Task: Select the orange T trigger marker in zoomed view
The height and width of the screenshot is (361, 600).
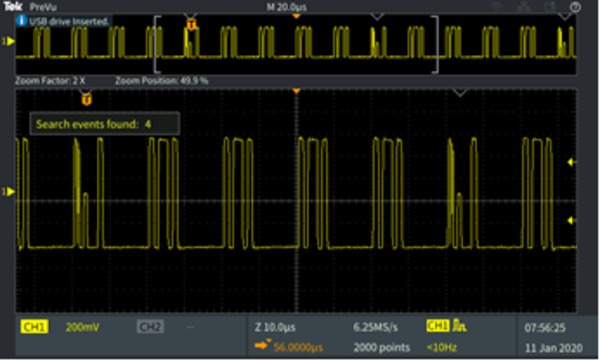Action: click(x=86, y=100)
